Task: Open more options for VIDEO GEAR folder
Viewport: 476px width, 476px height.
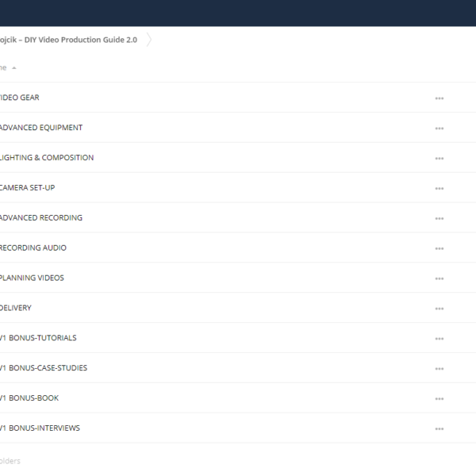Action: coord(440,98)
